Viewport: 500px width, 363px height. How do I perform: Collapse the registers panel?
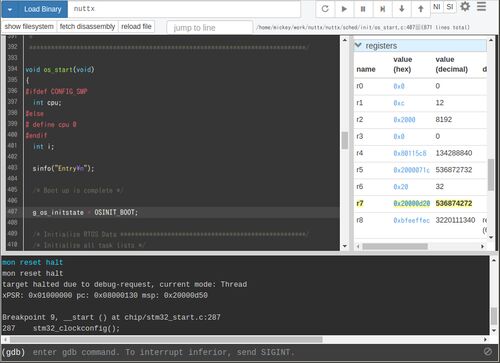tap(358, 45)
